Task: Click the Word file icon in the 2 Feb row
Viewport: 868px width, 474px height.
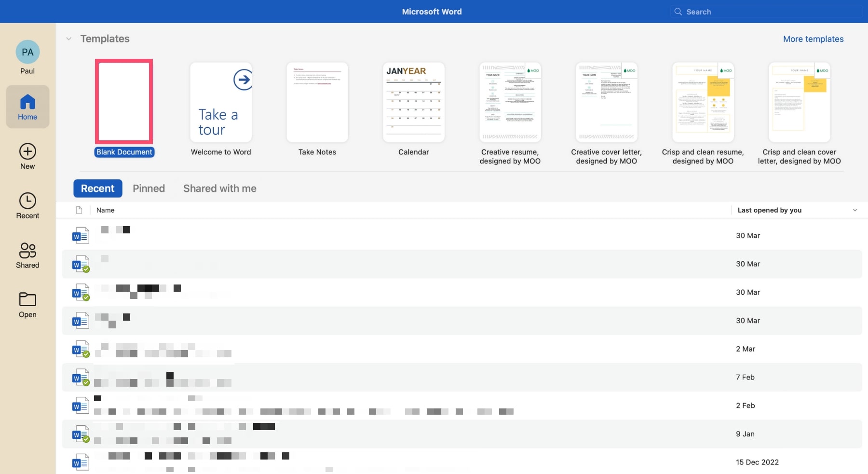Action: point(81,406)
